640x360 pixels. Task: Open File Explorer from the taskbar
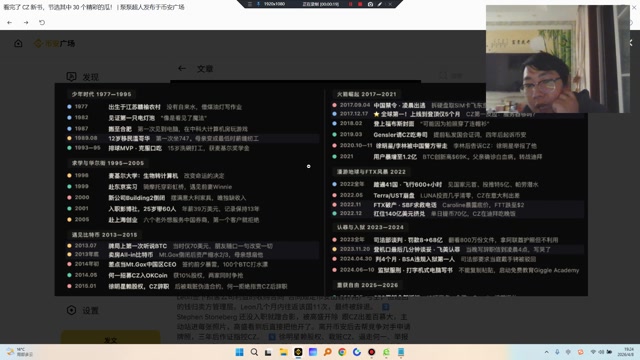pyautogui.click(x=283, y=352)
